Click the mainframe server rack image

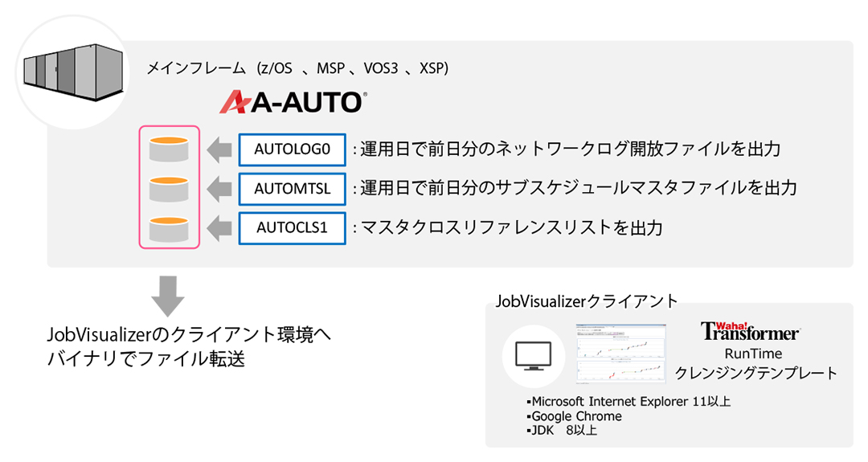(73, 72)
